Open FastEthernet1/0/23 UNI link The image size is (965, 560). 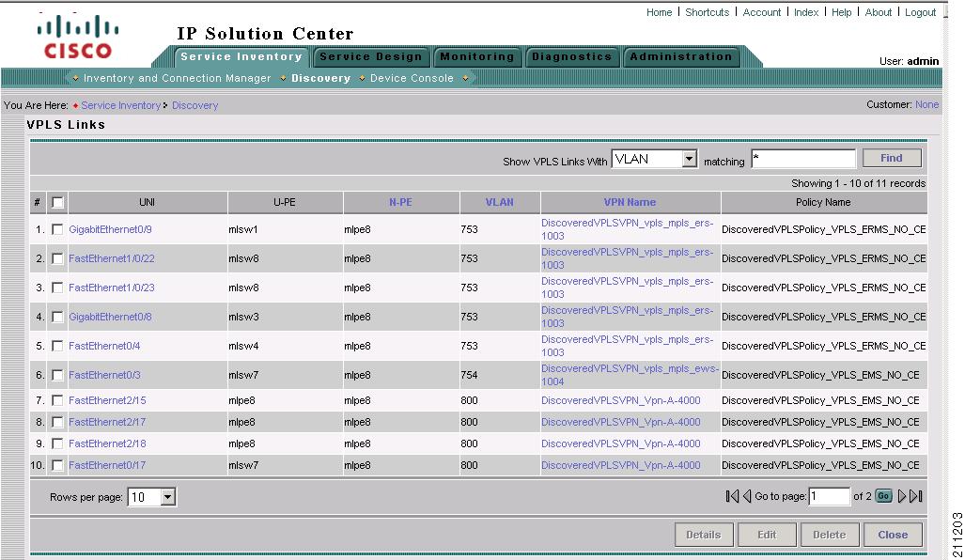112,288
